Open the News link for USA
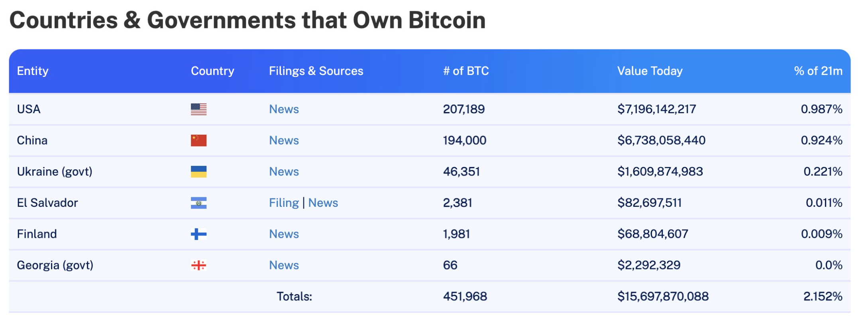The height and width of the screenshot is (330, 868). click(x=284, y=109)
